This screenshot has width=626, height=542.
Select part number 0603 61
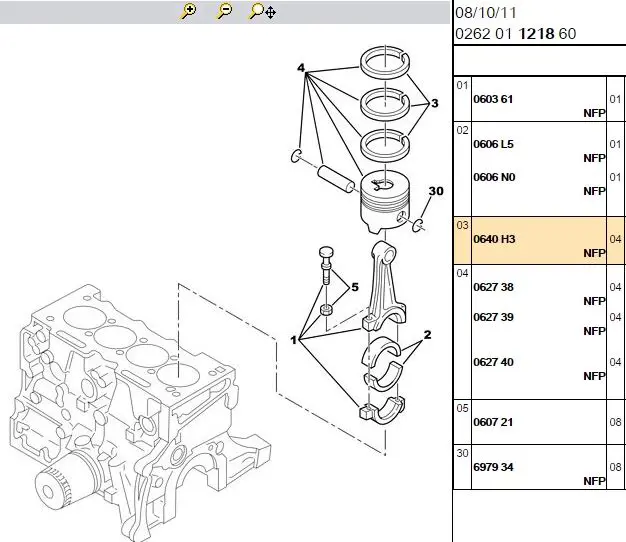(x=493, y=99)
